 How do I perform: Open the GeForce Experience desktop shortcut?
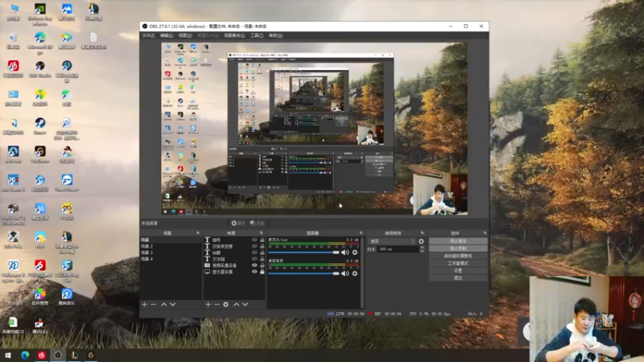coord(39,14)
